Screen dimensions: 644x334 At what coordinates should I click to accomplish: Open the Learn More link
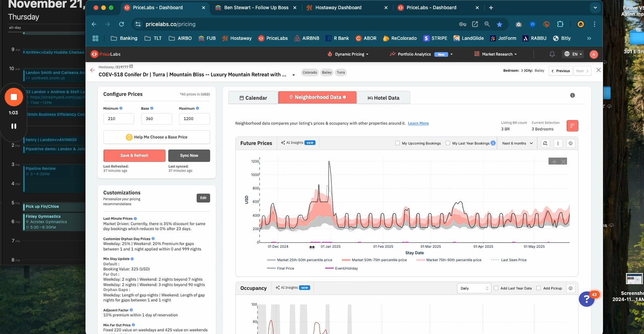point(418,123)
